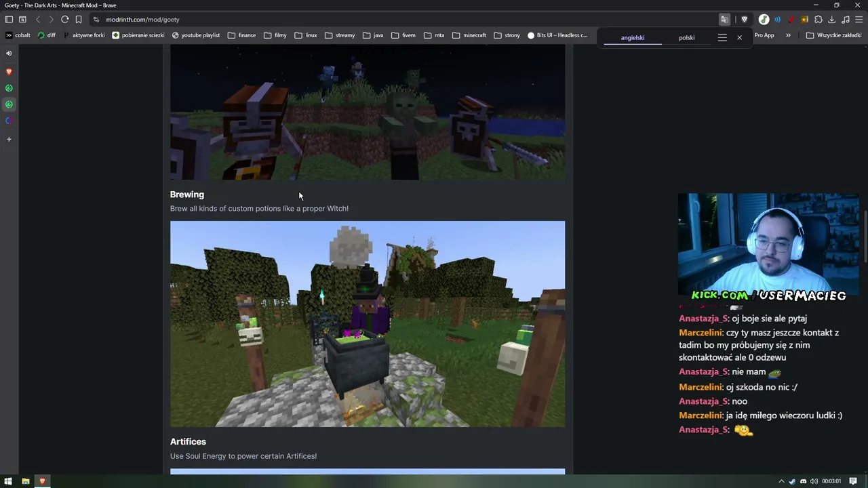Open Brave browser taskbar icon
Image resolution: width=868 pixels, height=488 pixels.
42,481
